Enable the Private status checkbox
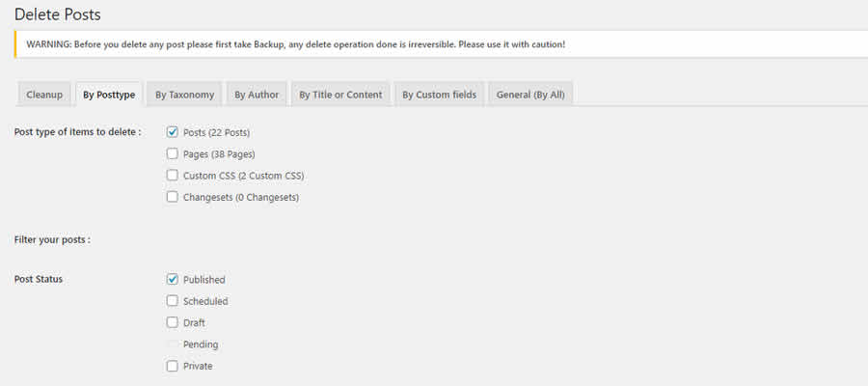Viewport: 868px width, 386px height. 173,366
